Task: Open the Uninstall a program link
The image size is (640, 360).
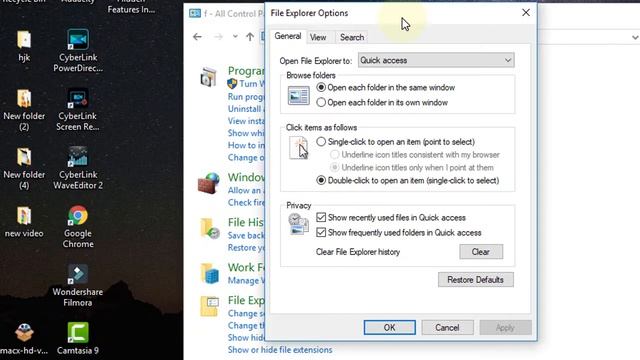Action: [246, 109]
